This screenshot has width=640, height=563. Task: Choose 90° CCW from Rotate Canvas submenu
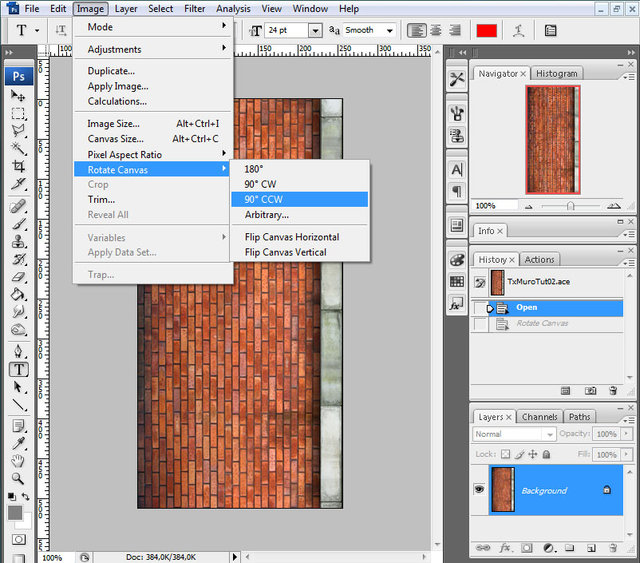(263, 199)
